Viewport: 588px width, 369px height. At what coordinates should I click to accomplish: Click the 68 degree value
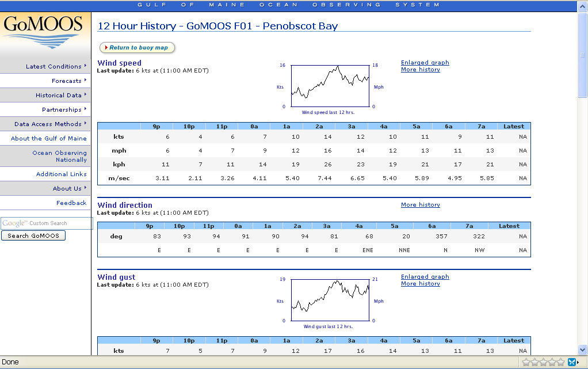[x=369, y=237]
